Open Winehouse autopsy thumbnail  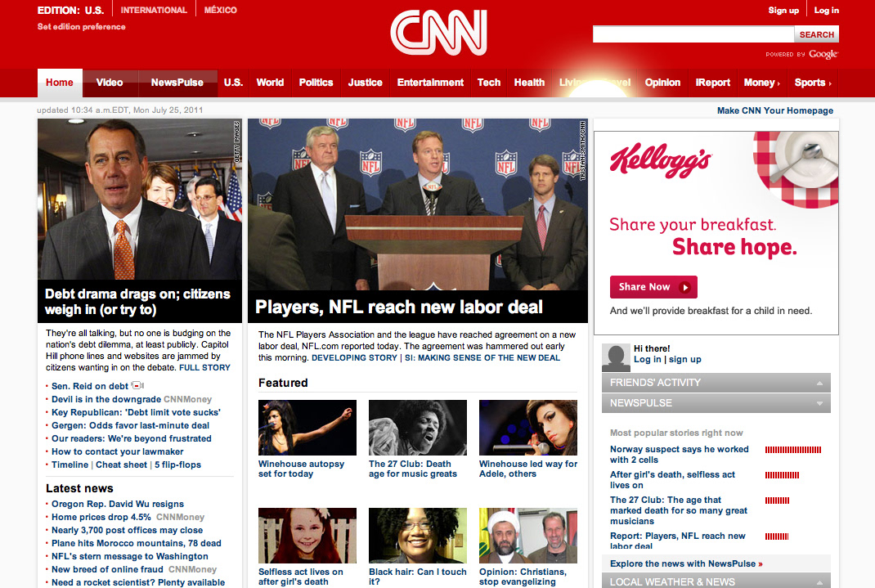tap(307, 428)
